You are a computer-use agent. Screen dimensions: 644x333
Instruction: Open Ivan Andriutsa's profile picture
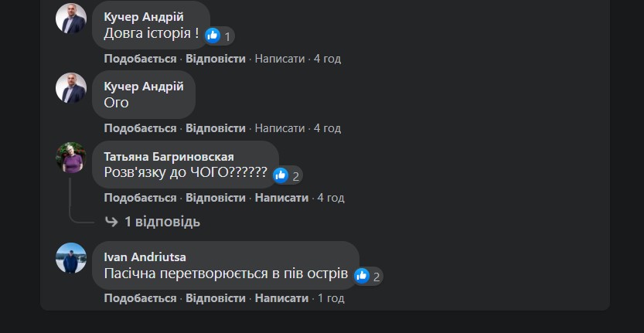[71, 258]
